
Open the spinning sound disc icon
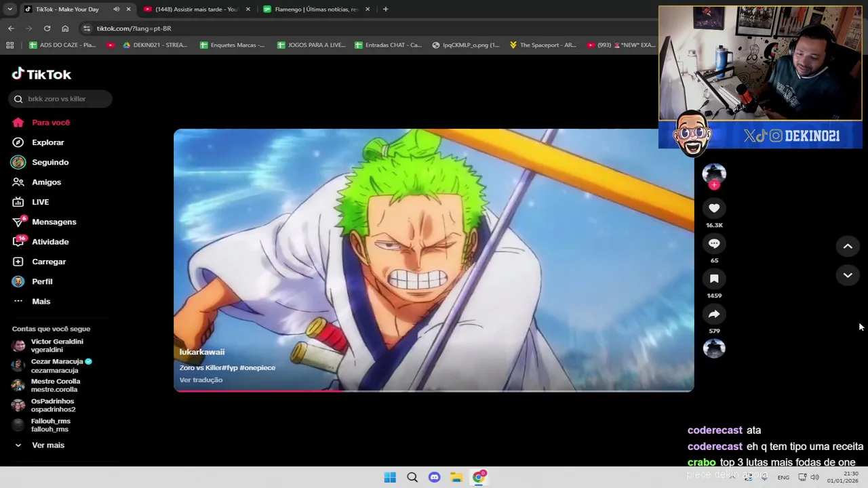[714, 348]
